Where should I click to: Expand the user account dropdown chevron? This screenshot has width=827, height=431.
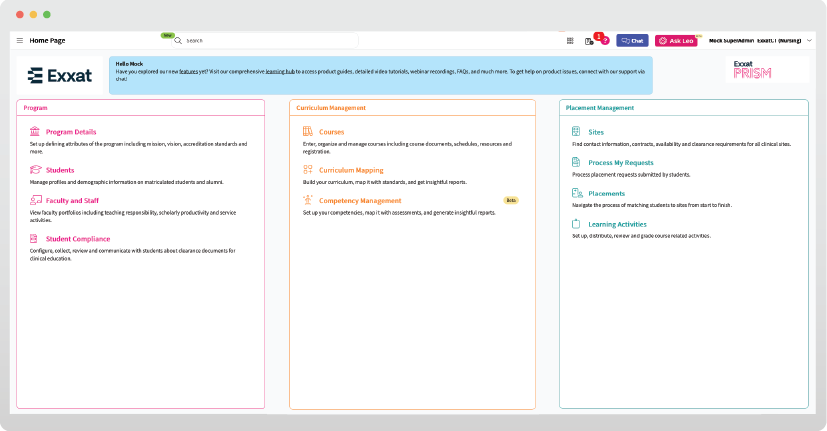point(809,41)
